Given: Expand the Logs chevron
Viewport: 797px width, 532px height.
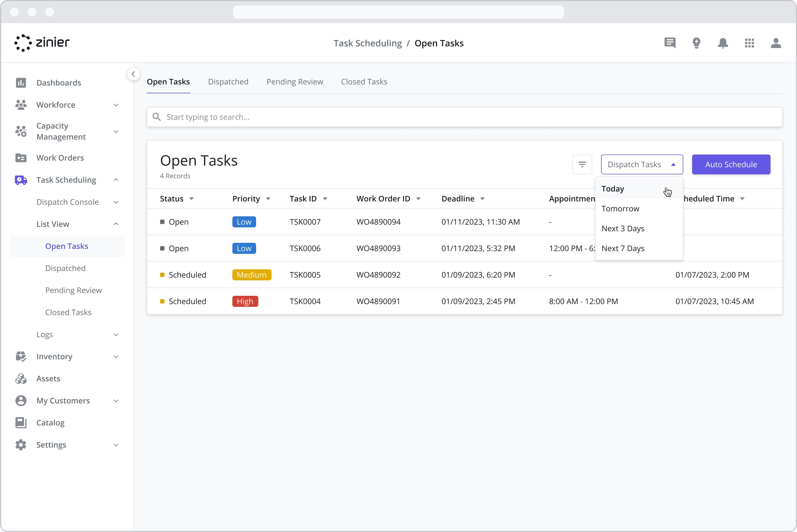Looking at the screenshot, I should [116, 334].
